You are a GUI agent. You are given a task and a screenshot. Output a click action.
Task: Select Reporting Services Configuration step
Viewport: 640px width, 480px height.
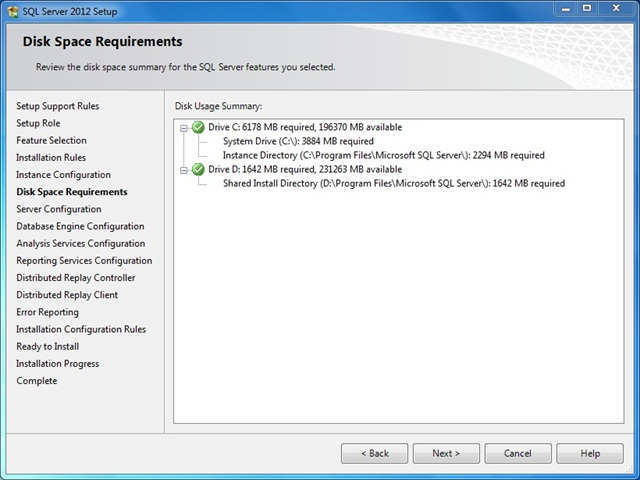pyautogui.click(x=84, y=260)
